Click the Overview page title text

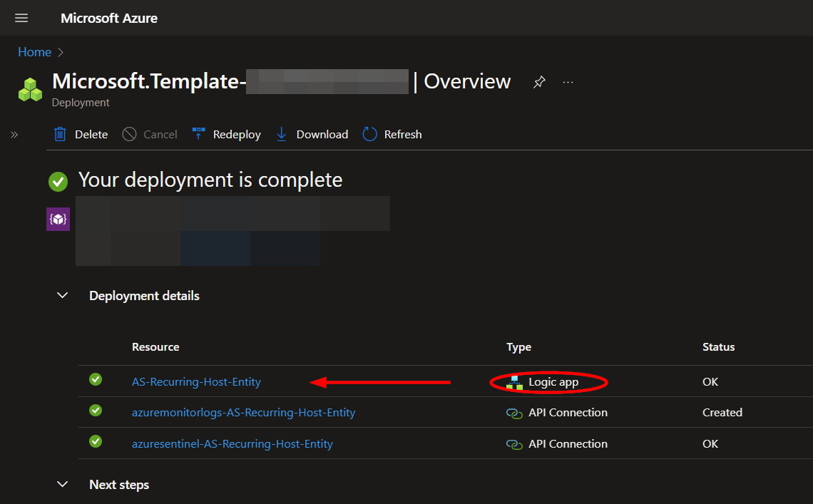point(467,81)
